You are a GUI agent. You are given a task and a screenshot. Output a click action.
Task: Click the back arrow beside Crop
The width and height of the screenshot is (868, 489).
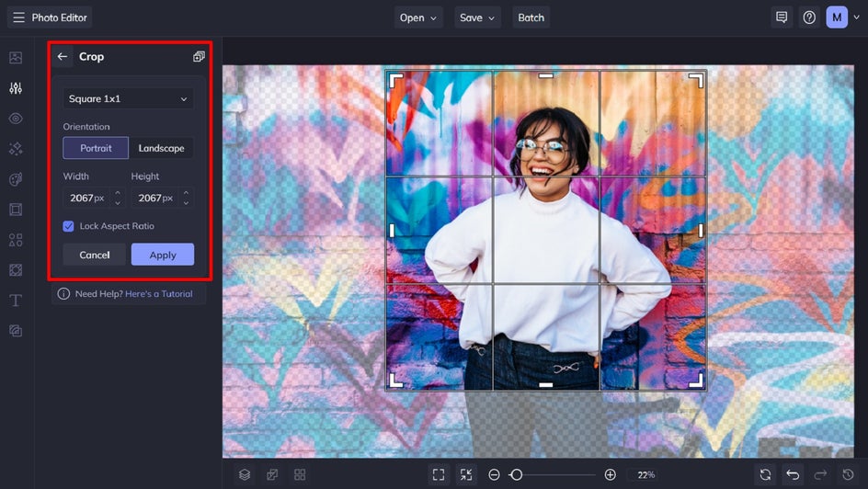pyautogui.click(x=63, y=56)
